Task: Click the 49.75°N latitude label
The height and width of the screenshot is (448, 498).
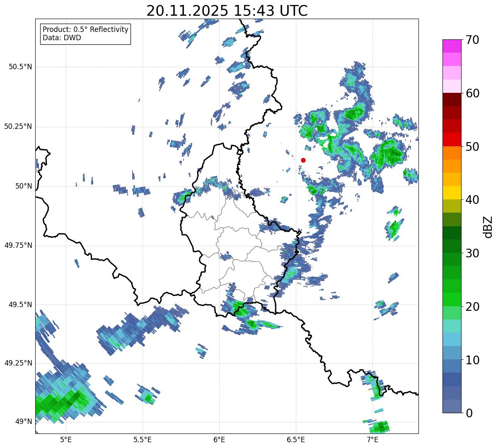Action: (18, 245)
